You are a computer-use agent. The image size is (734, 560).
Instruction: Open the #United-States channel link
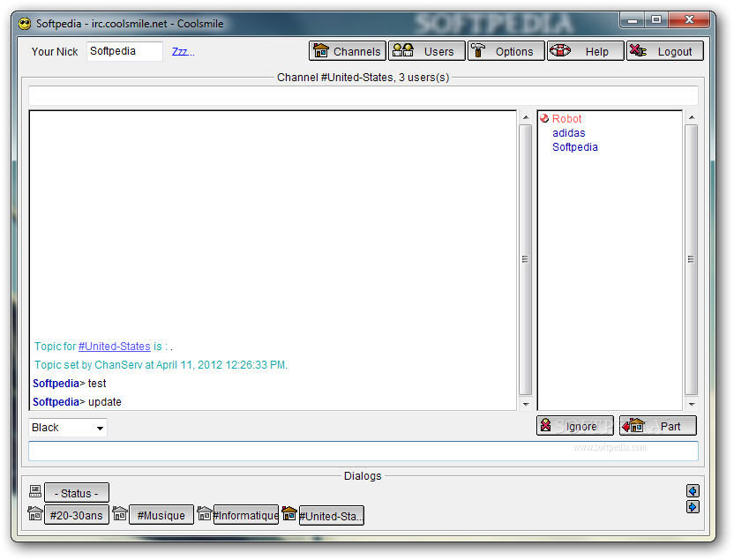point(114,347)
